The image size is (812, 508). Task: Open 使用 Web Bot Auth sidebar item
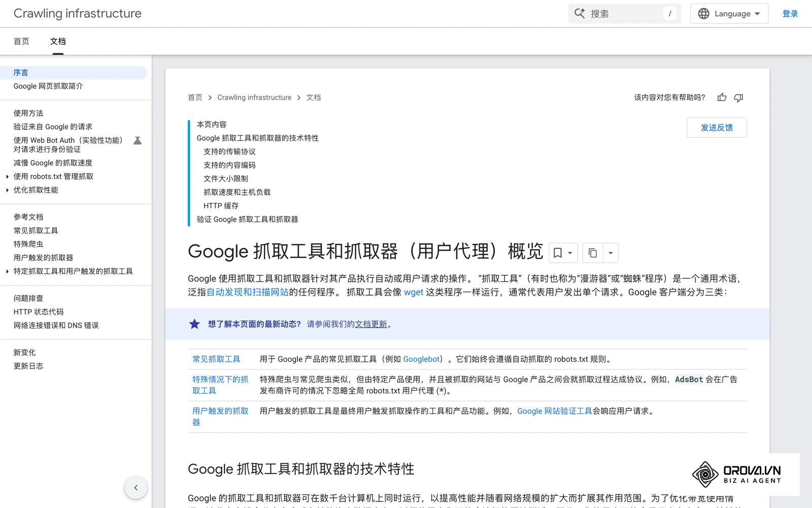(68, 145)
